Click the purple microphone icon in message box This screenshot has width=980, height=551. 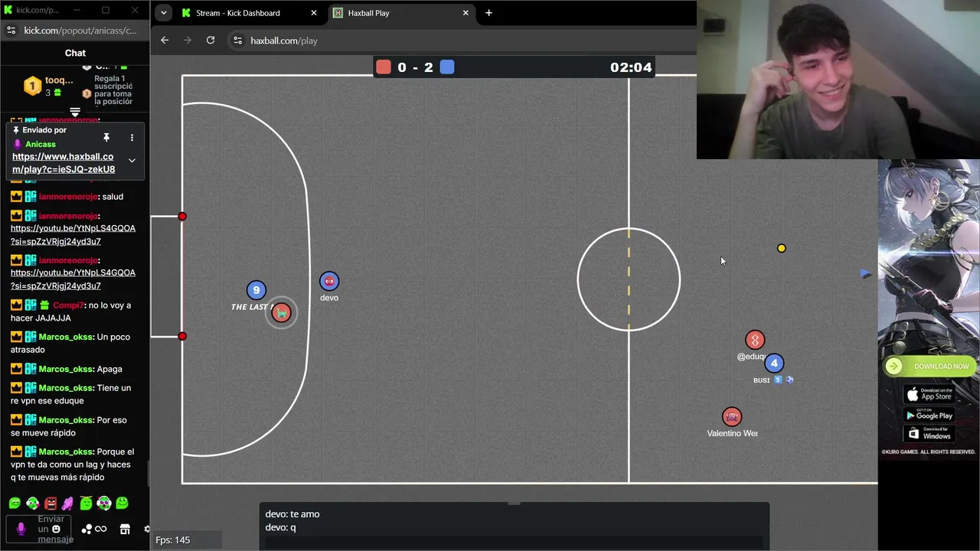[21, 528]
